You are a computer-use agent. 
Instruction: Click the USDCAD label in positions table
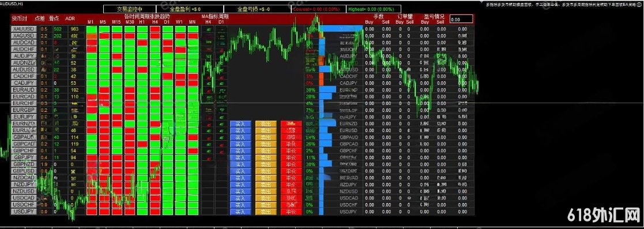[x=349, y=198]
